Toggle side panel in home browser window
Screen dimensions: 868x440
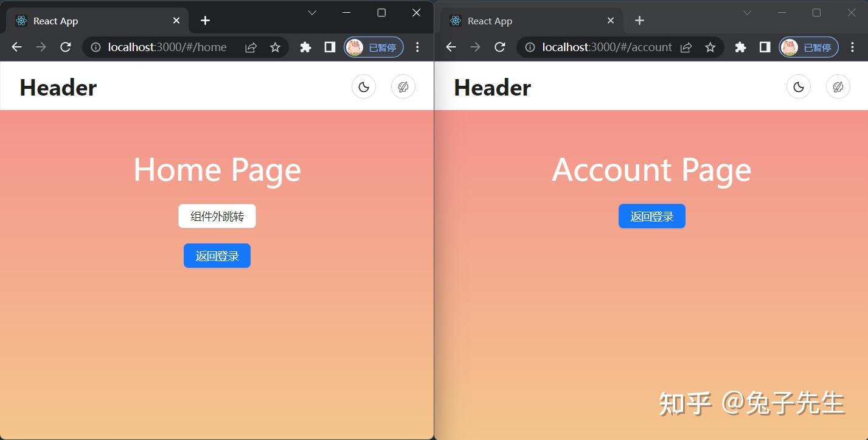(x=330, y=47)
